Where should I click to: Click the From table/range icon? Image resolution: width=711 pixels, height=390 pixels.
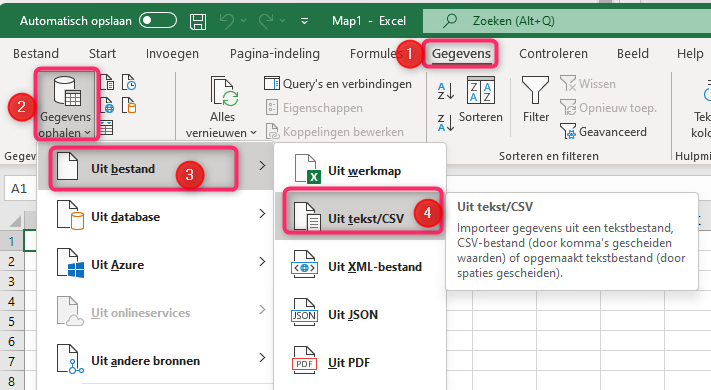coord(106,128)
